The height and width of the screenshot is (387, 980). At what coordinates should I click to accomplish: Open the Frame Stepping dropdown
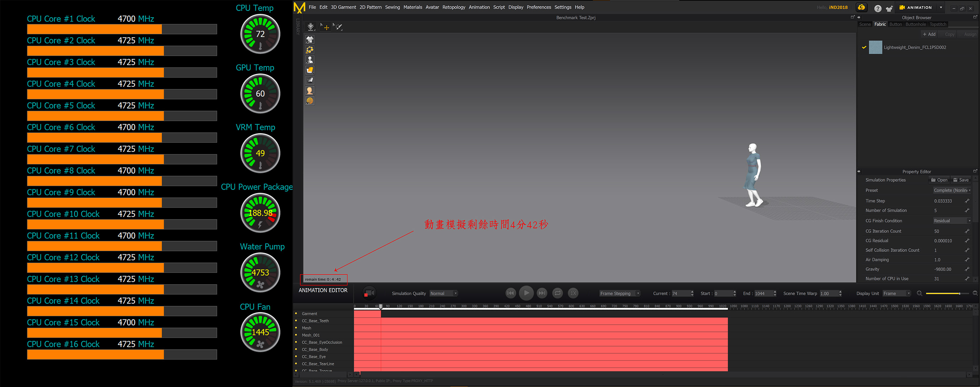pyautogui.click(x=620, y=293)
